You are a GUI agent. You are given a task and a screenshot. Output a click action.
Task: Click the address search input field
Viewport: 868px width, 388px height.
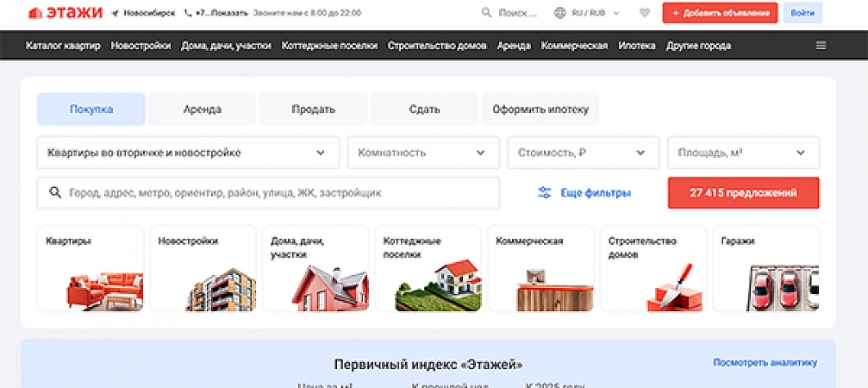pos(268,192)
